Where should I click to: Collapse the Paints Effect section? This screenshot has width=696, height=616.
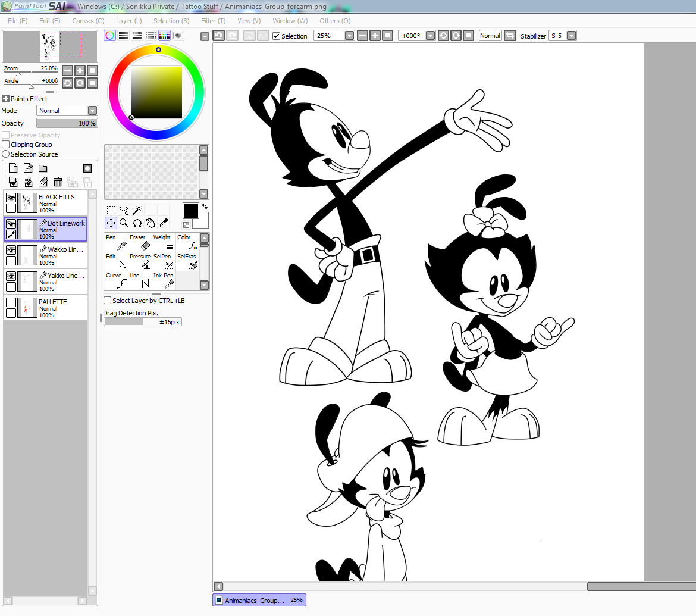click(6, 99)
